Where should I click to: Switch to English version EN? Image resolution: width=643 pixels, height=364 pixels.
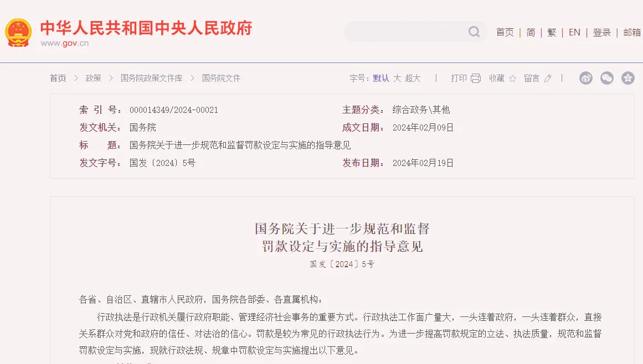click(x=574, y=32)
